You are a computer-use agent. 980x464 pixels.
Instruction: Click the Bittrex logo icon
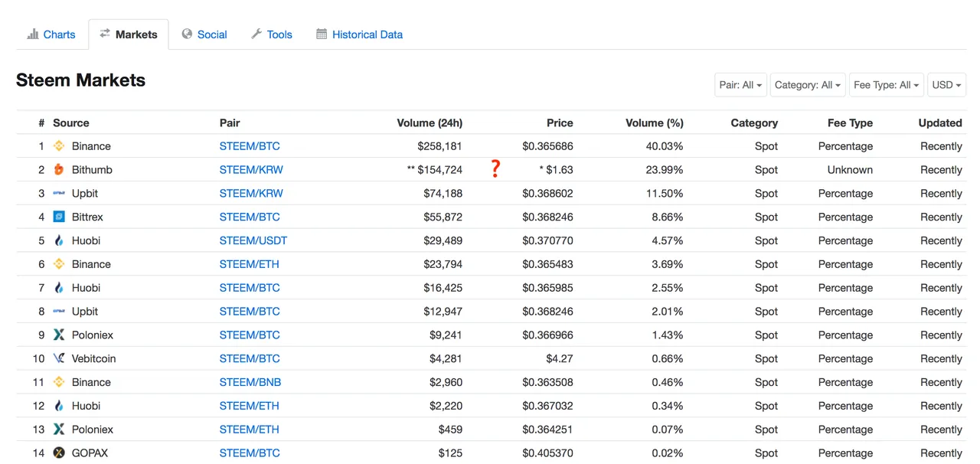coord(59,217)
